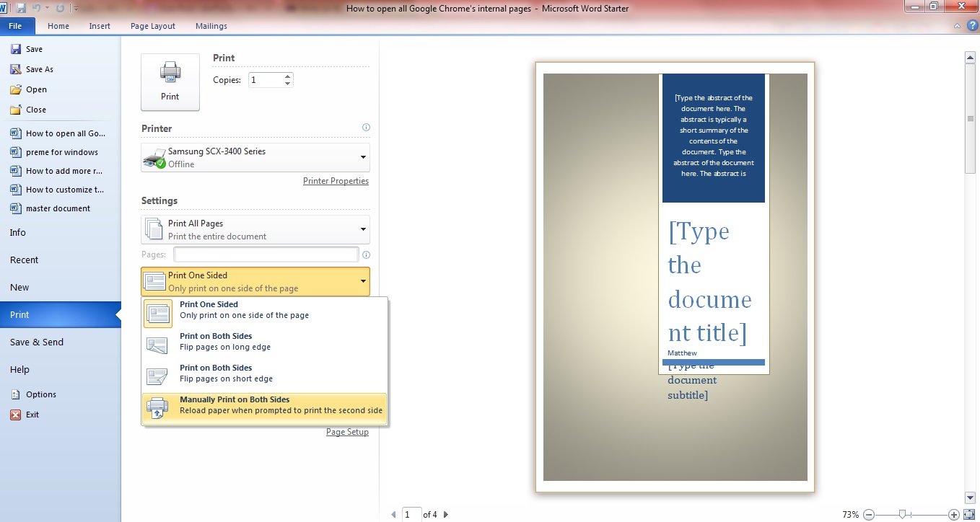Image resolution: width=980 pixels, height=522 pixels.
Task: Decrease the number of copies
Action: [x=288, y=84]
